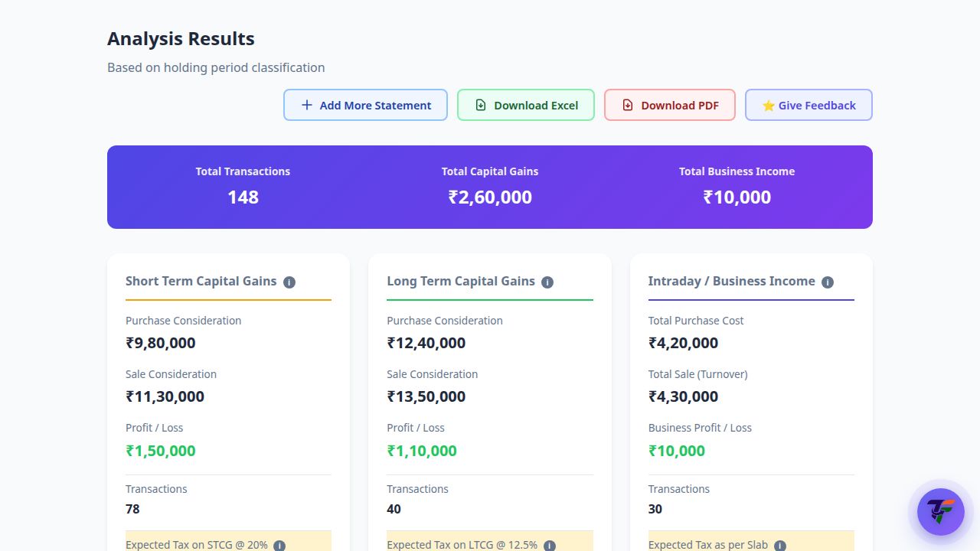Viewport: 980px width, 551px height.
Task: Select the Total Transactions value 148
Action: pyautogui.click(x=243, y=197)
